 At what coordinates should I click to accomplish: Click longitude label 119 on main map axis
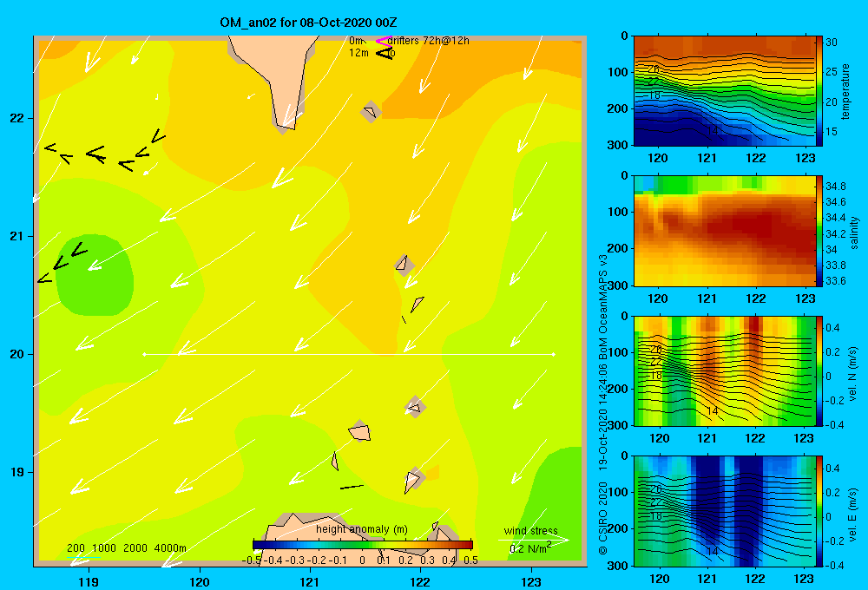coord(89,581)
